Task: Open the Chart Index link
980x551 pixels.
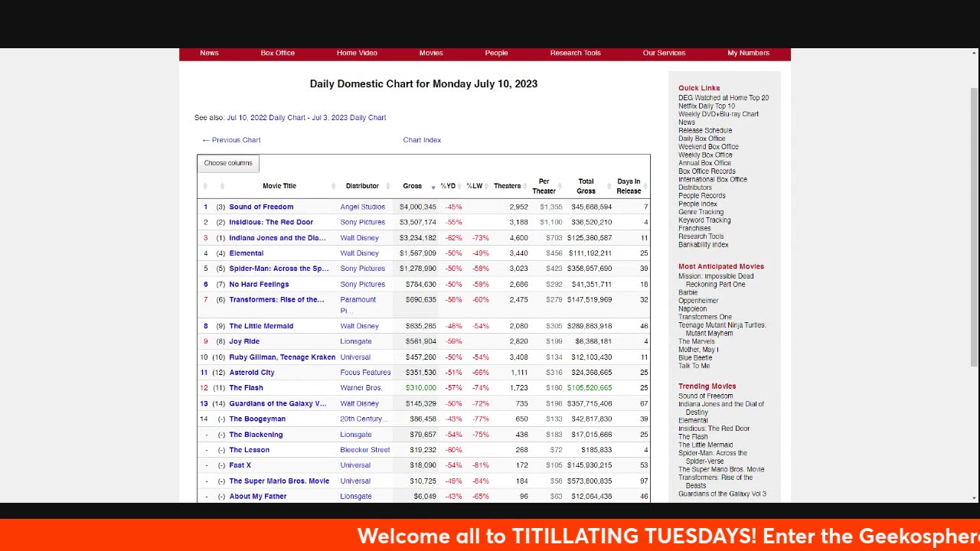Action: coord(422,140)
